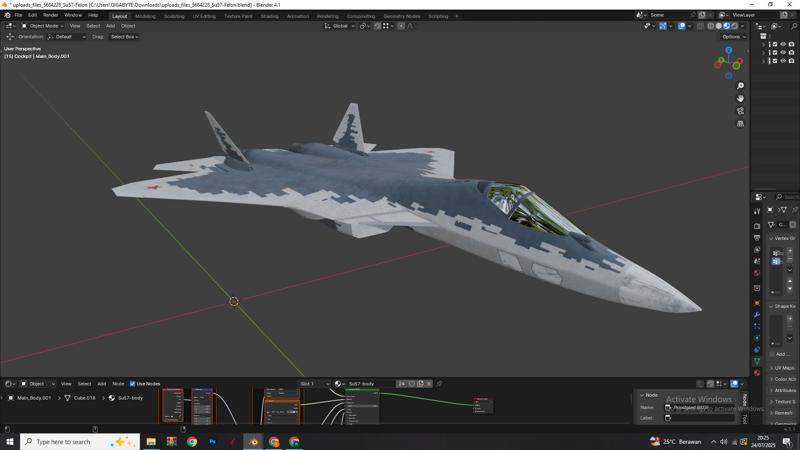Expand first collection in outliner
Viewport: 800px width, 450px height.
[764, 44]
